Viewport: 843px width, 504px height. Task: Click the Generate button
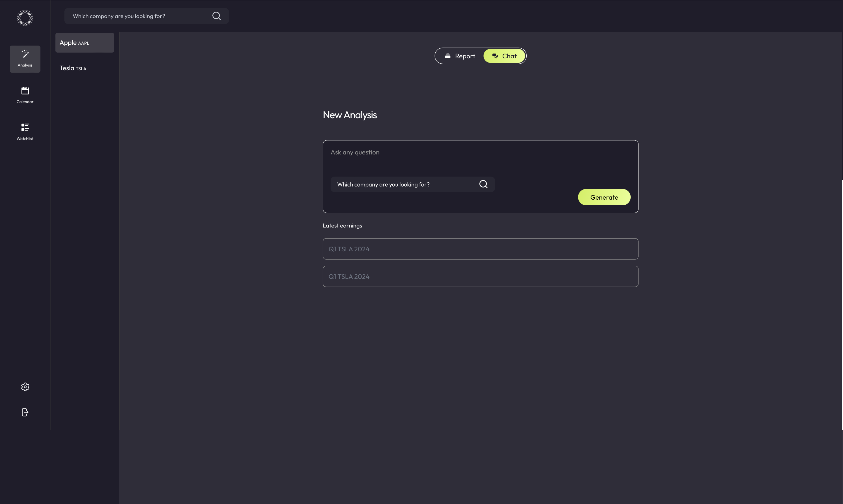pyautogui.click(x=604, y=197)
